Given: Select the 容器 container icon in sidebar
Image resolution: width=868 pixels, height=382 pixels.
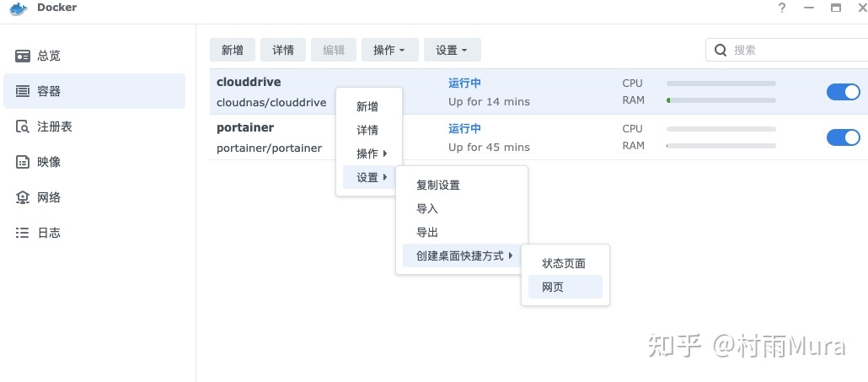Looking at the screenshot, I should pyautogui.click(x=23, y=91).
